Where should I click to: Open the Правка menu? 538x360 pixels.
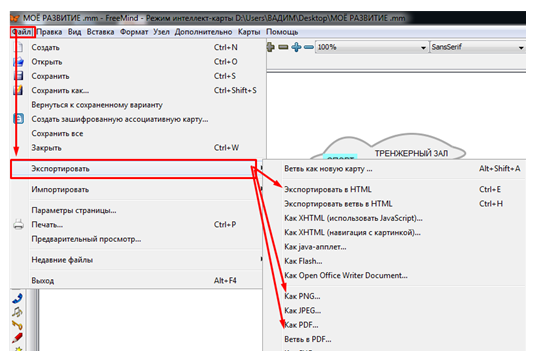point(49,32)
